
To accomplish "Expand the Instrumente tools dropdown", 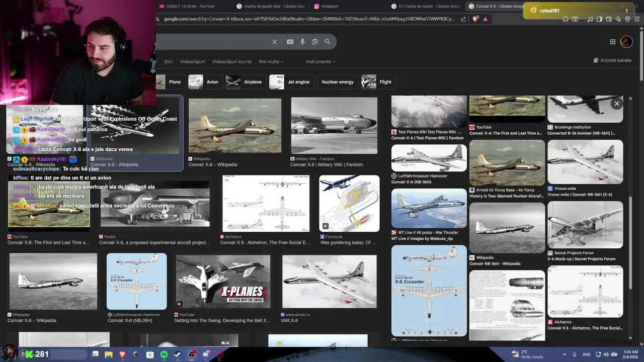I will point(320,61).
